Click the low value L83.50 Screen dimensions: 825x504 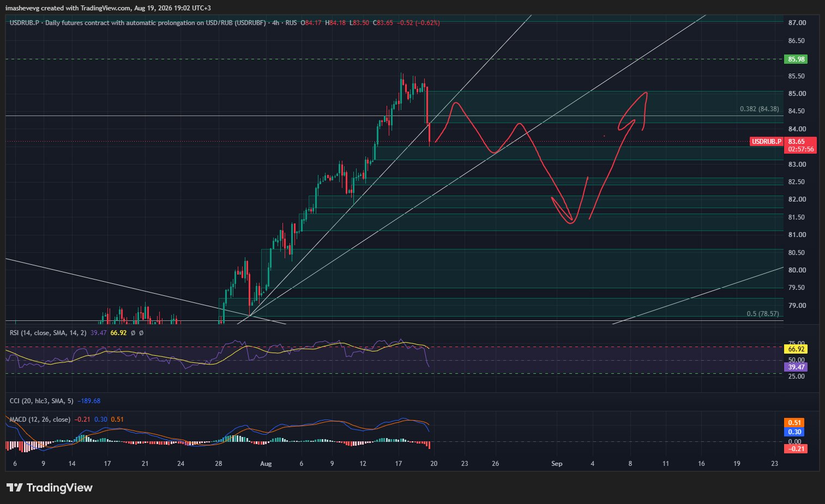[x=359, y=23]
